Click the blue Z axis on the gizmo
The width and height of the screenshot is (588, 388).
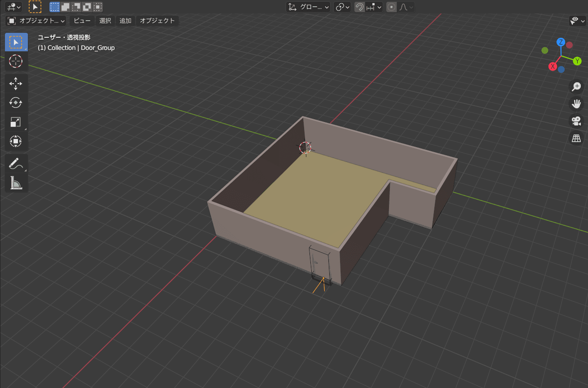coord(561,42)
